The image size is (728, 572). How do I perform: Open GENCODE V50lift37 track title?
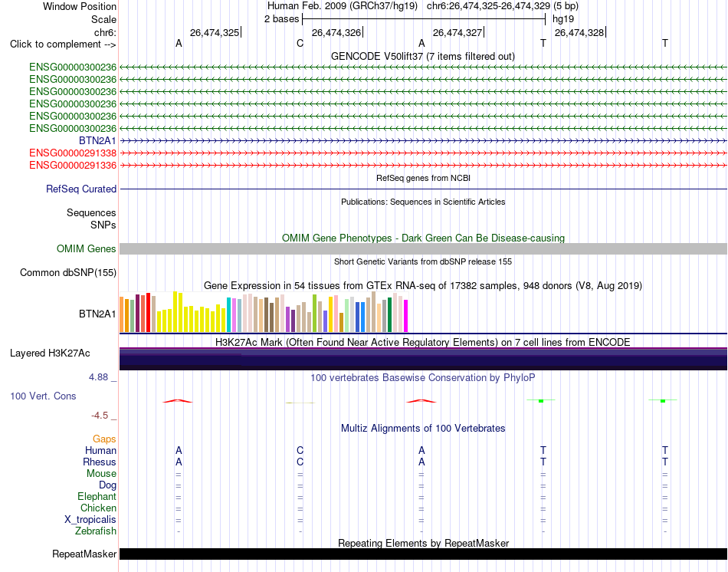pyautogui.click(x=422, y=56)
